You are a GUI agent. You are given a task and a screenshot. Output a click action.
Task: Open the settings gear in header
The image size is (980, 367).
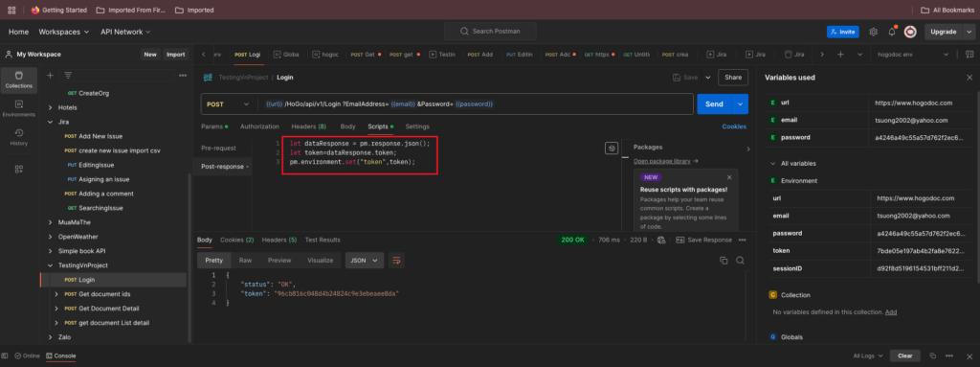(873, 32)
